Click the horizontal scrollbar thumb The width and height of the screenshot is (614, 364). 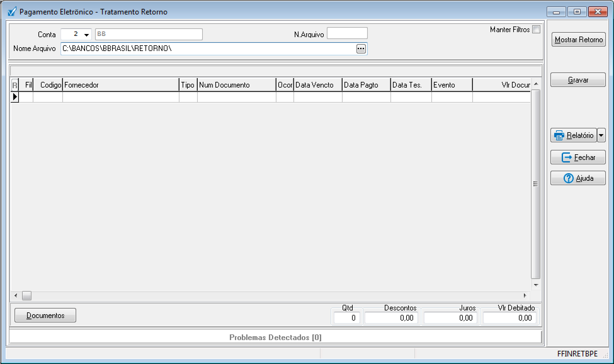coord(27,296)
